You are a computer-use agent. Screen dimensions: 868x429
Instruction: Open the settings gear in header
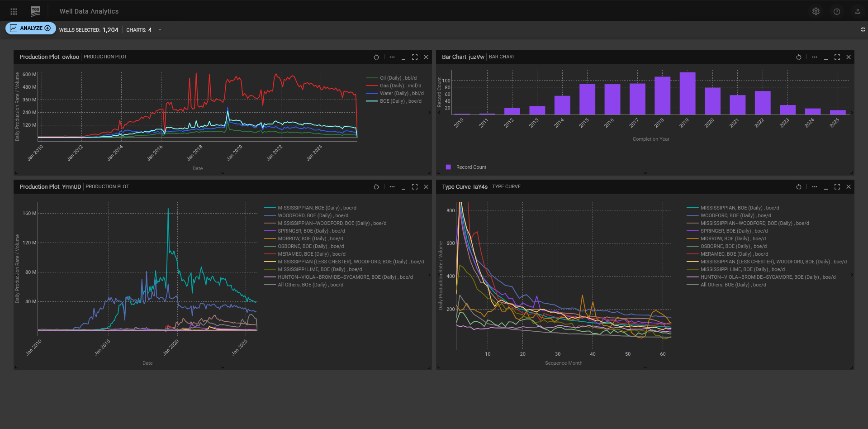(x=816, y=11)
